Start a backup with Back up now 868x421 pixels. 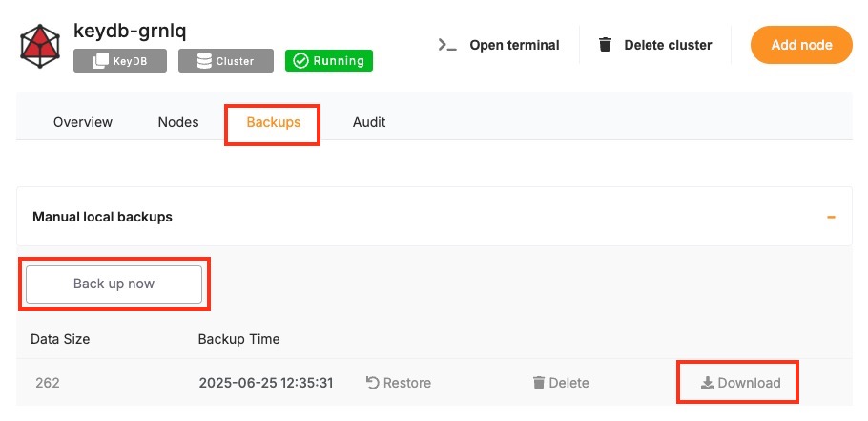point(114,284)
